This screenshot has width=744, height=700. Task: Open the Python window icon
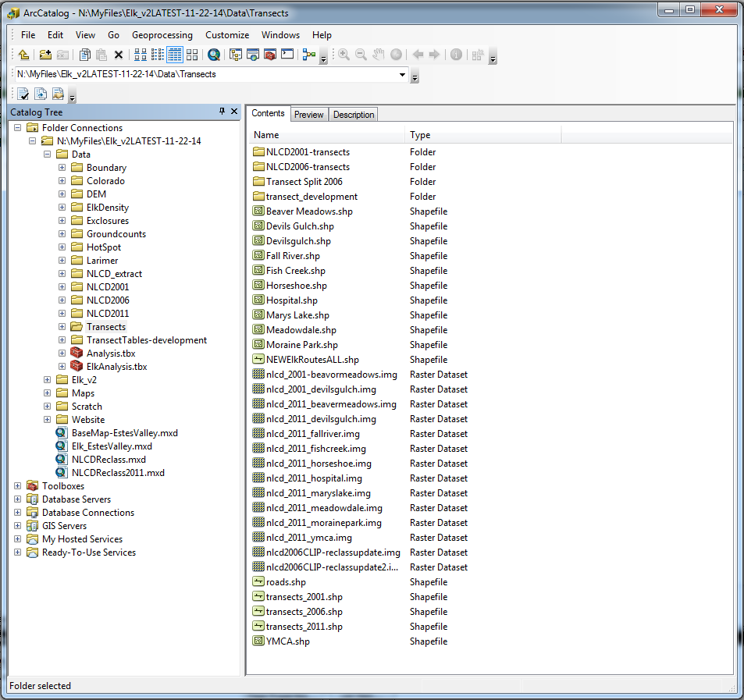(x=287, y=55)
